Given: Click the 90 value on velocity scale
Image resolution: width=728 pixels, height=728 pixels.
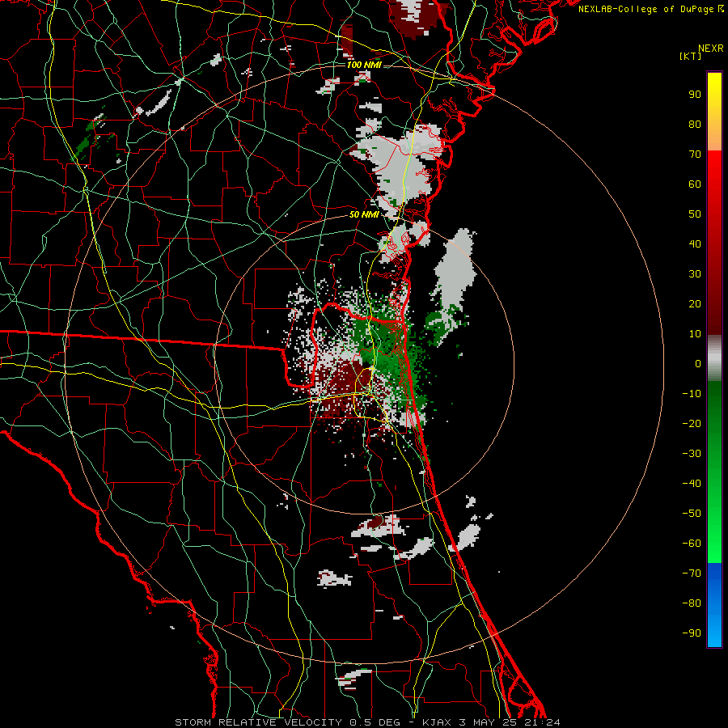Looking at the screenshot, I should click(695, 95).
